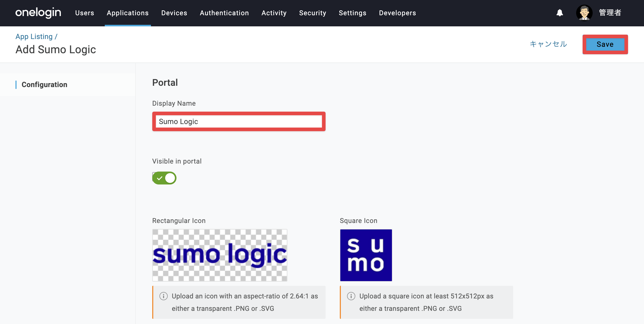The width and height of the screenshot is (644, 324).
Task: Open the Security menu
Action: [313, 13]
